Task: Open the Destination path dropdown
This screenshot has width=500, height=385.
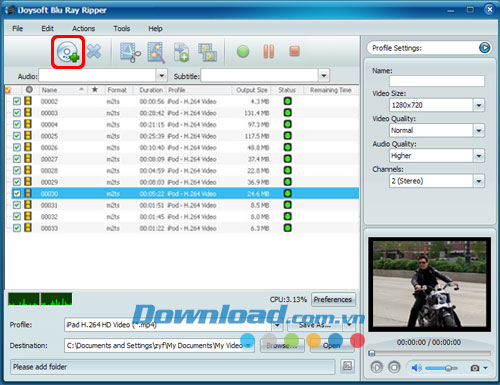Action: [x=249, y=345]
